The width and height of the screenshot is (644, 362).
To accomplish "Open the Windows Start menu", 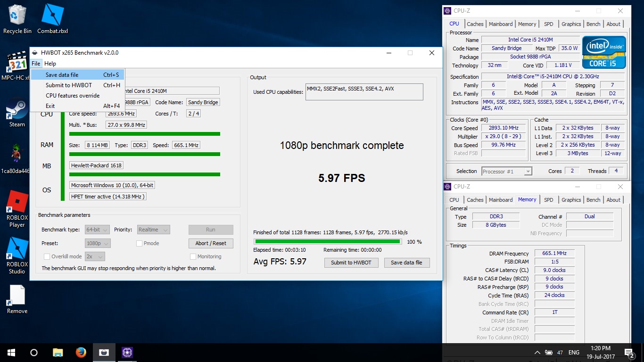I will (11, 352).
